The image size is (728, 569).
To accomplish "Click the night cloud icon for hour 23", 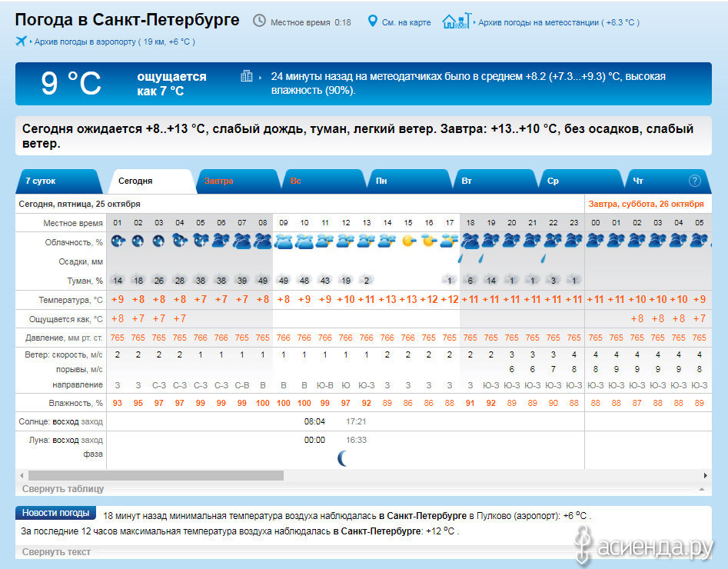I will coord(573,241).
